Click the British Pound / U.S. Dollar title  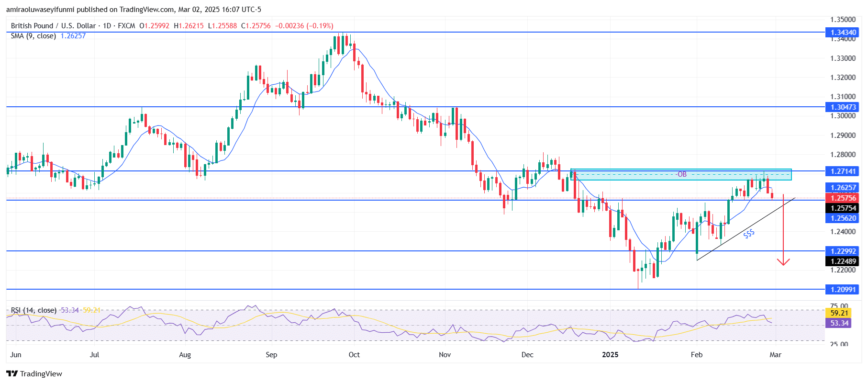point(53,26)
